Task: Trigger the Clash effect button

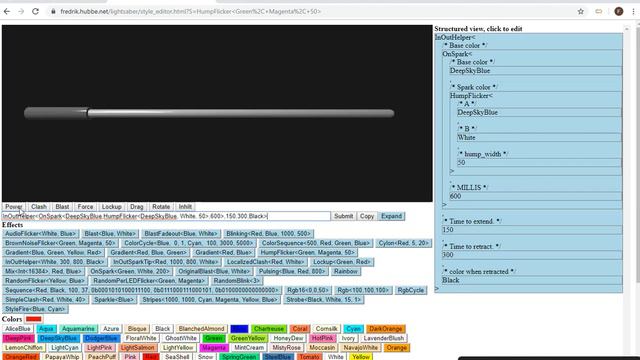Action: click(39, 207)
